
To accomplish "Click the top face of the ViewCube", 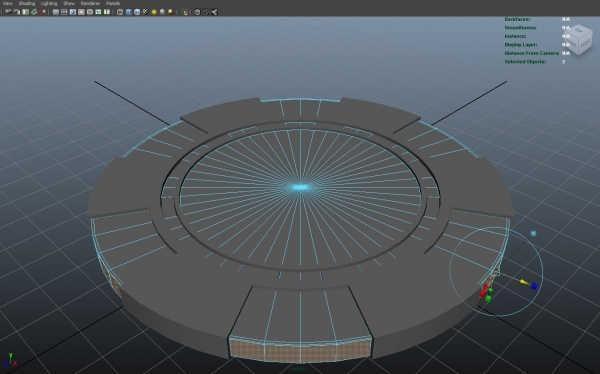I will (578, 30).
